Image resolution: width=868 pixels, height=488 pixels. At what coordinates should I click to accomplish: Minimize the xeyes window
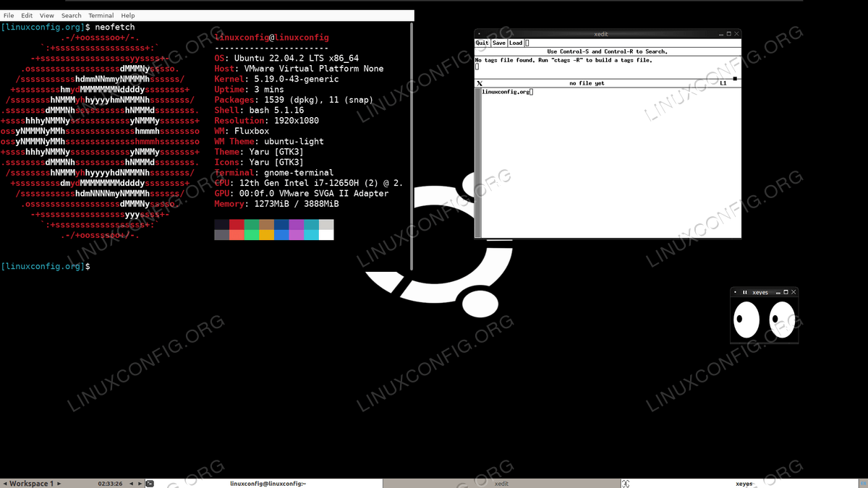(x=778, y=292)
